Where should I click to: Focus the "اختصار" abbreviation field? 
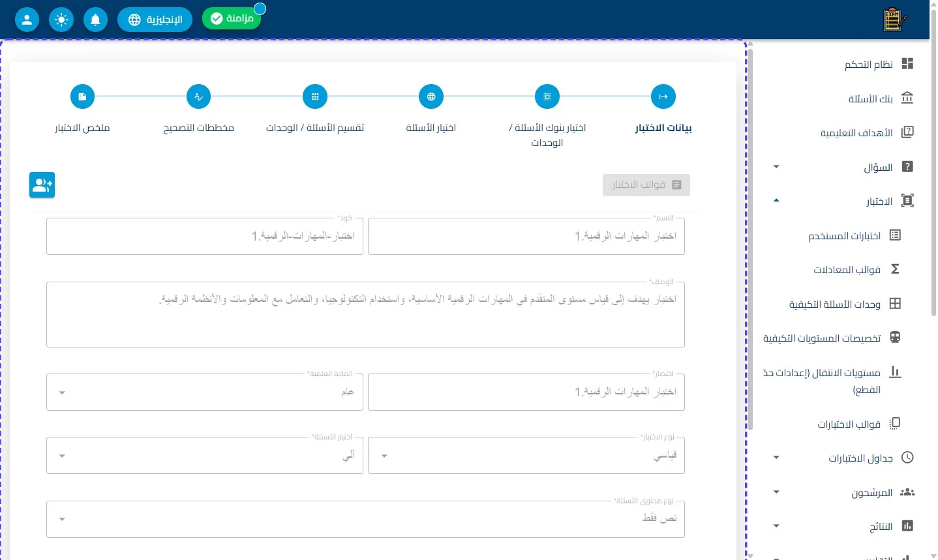(x=526, y=392)
